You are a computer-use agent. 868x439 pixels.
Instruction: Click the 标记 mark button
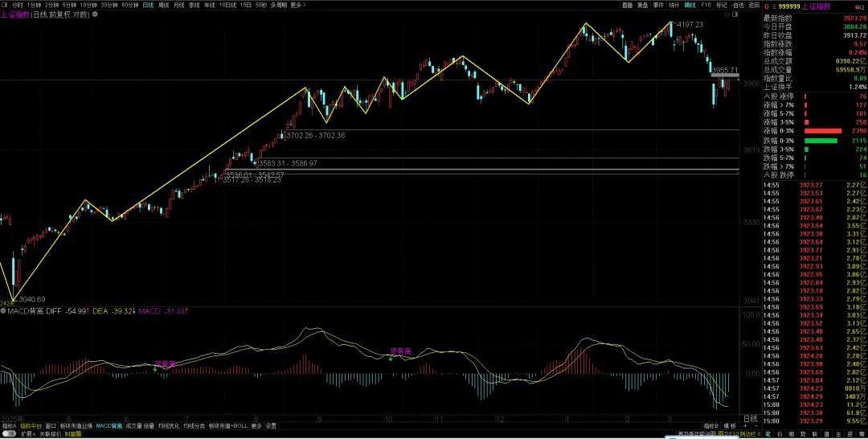tap(722, 5)
